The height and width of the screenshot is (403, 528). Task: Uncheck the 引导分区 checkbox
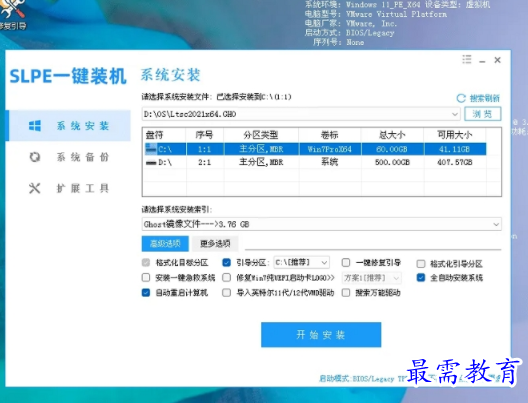227,262
